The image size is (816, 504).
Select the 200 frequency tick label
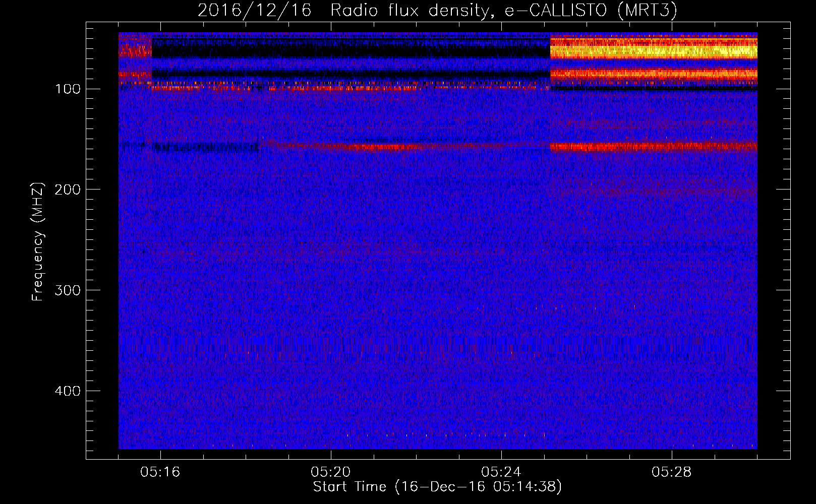(68, 190)
